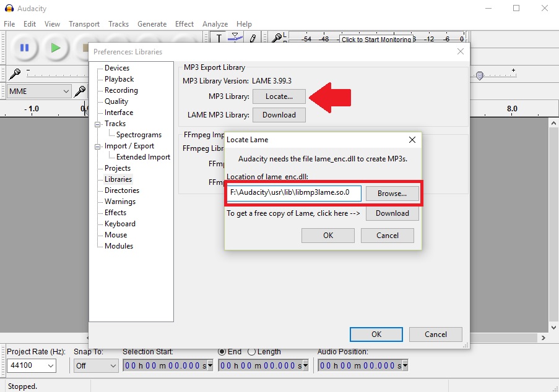Click the Locate... button for MP3 Library
559x392 pixels.
[279, 96]
